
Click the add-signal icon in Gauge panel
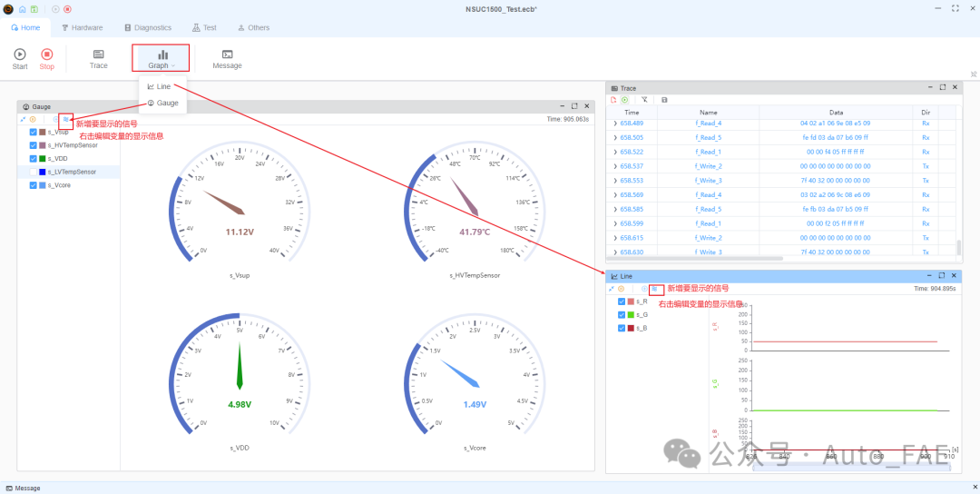(65, 119)
